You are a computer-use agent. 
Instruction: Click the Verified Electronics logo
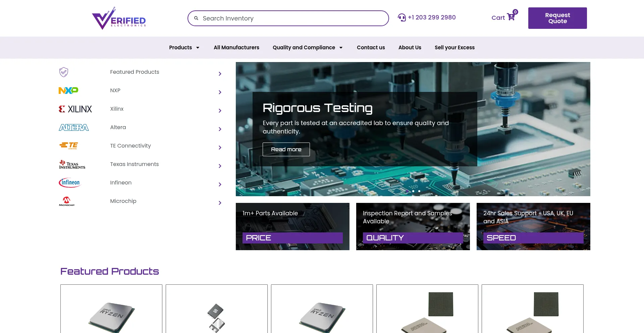click(119, 18)
